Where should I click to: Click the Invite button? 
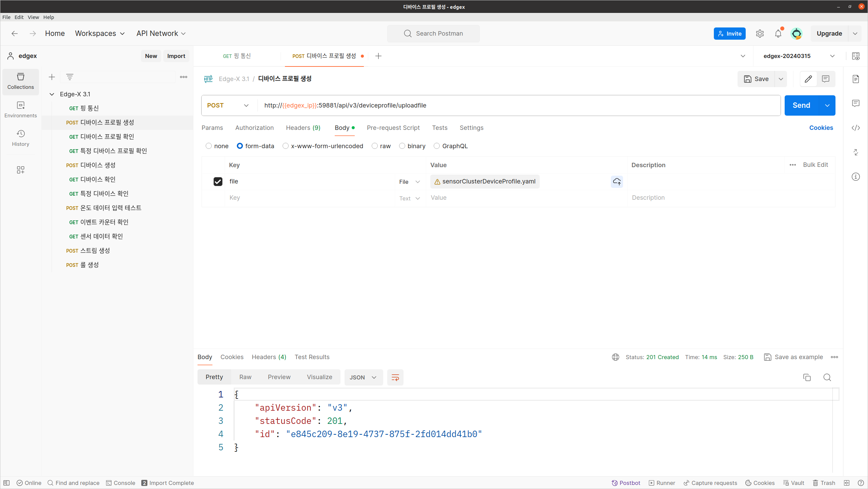pos(729,34)
